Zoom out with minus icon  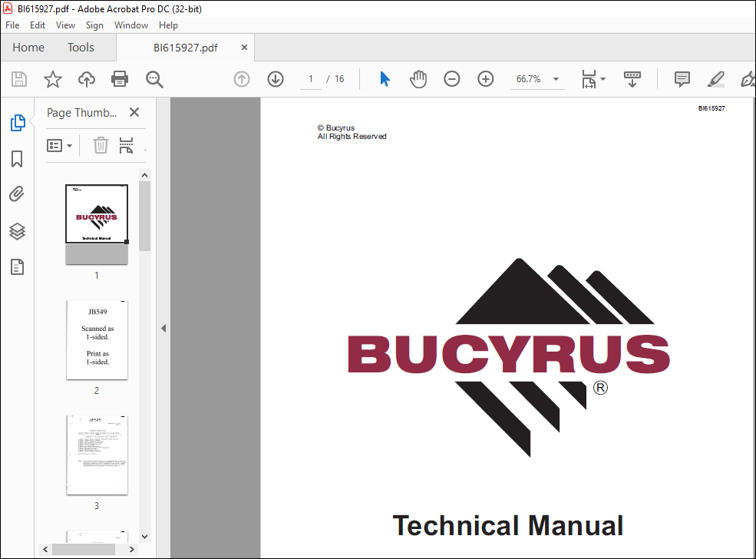click(452, 79)
